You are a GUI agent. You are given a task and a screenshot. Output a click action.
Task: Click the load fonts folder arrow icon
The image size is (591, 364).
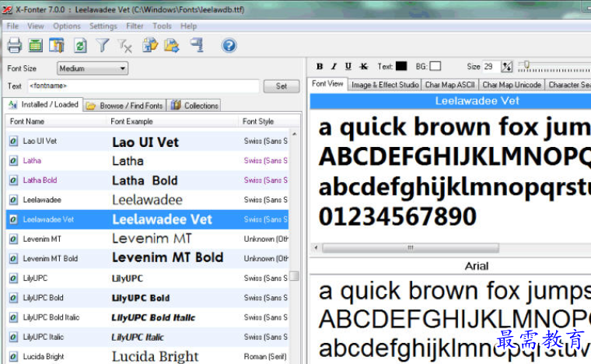[172, 46]
